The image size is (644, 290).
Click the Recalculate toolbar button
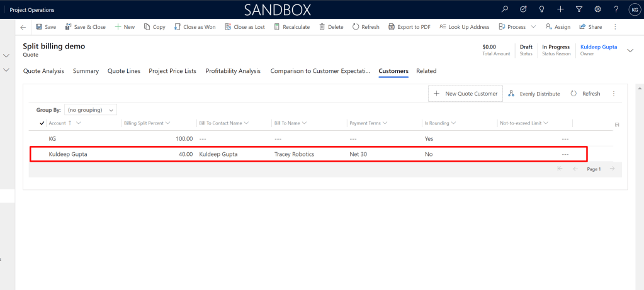tap(292, 27)
